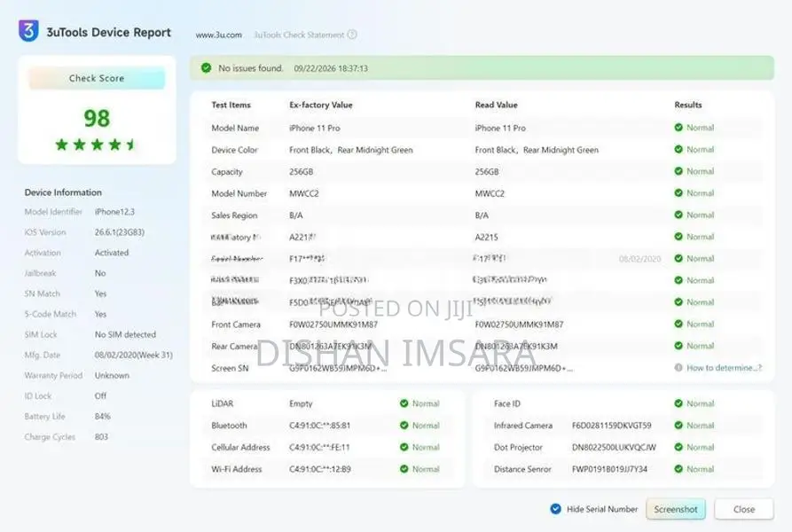Click the Normal checkmark in Infrared Camera row

(678, 425)
